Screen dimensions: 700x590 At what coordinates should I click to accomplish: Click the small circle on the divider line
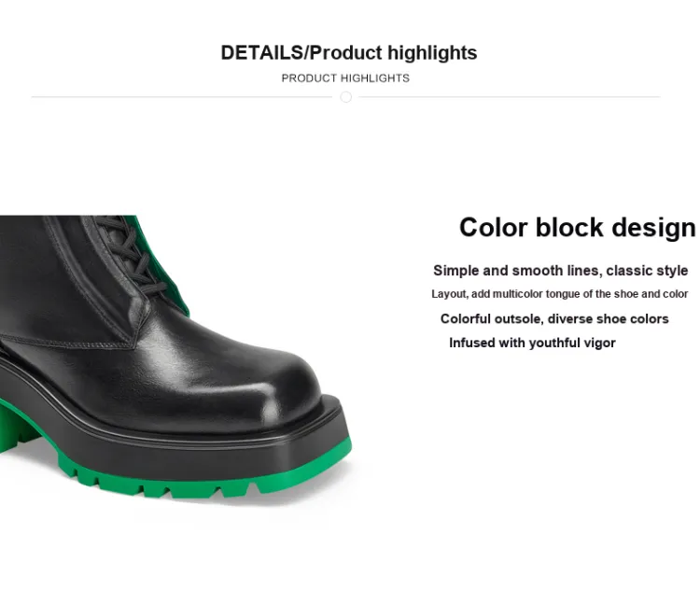click(x=345, y=97)
